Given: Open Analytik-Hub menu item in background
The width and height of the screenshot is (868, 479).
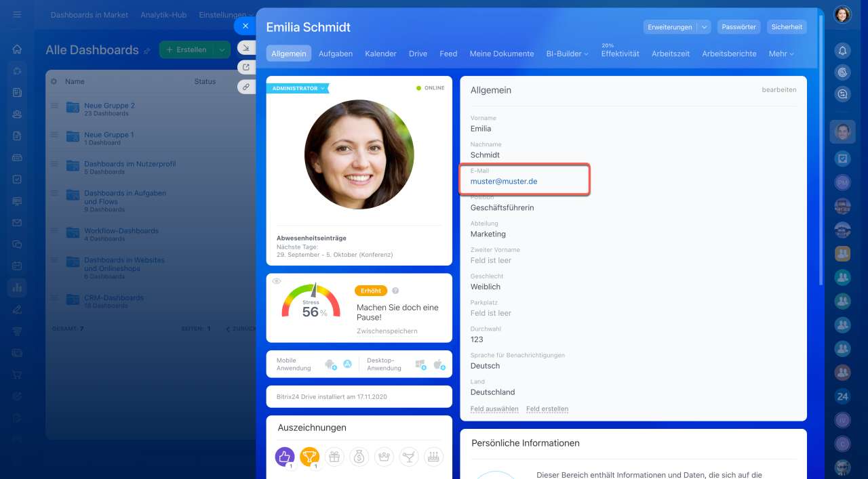Looking at the screenshot, I should pyautogui.click(x=163, y=15).
